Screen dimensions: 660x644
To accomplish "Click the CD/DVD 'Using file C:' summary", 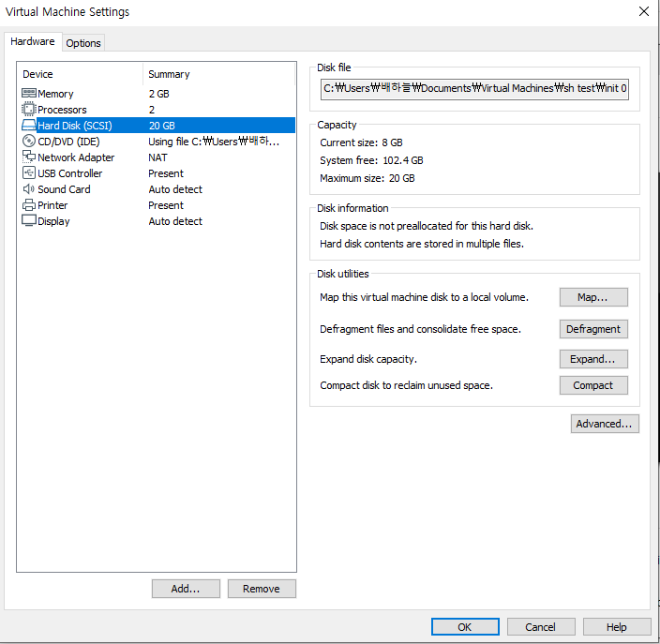I will click(x=214, y=142).
